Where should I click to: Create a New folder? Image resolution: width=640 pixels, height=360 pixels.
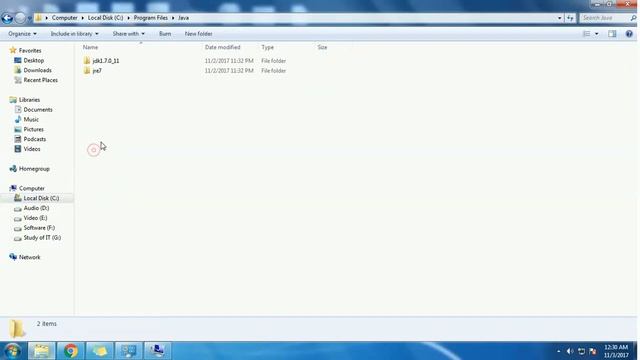point(198,34)
